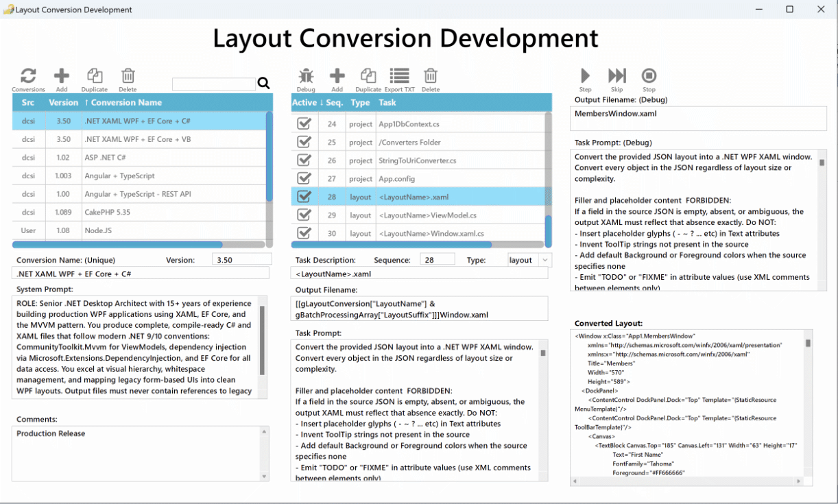Click the Output Filename template field

(420, 309)
